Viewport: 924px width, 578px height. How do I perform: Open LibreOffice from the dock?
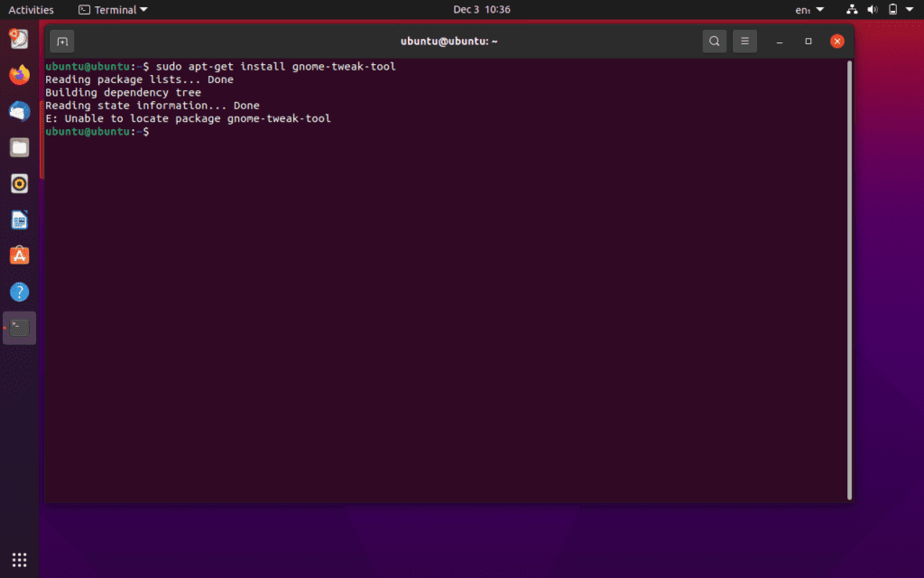tap(19, 219)
